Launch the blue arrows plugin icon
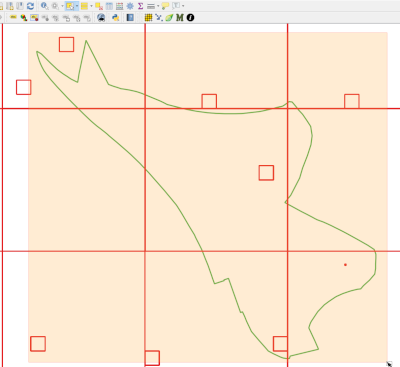The image size is (400, 367). click(159, 17)
